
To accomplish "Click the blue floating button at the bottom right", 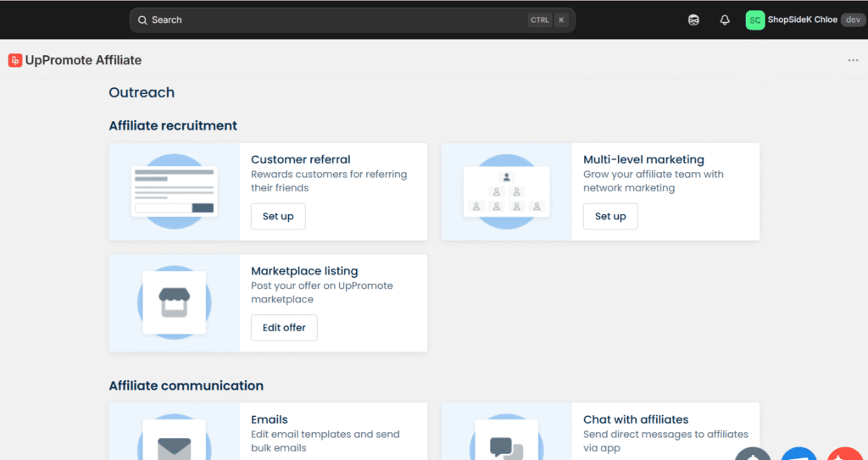I will 798,453.
